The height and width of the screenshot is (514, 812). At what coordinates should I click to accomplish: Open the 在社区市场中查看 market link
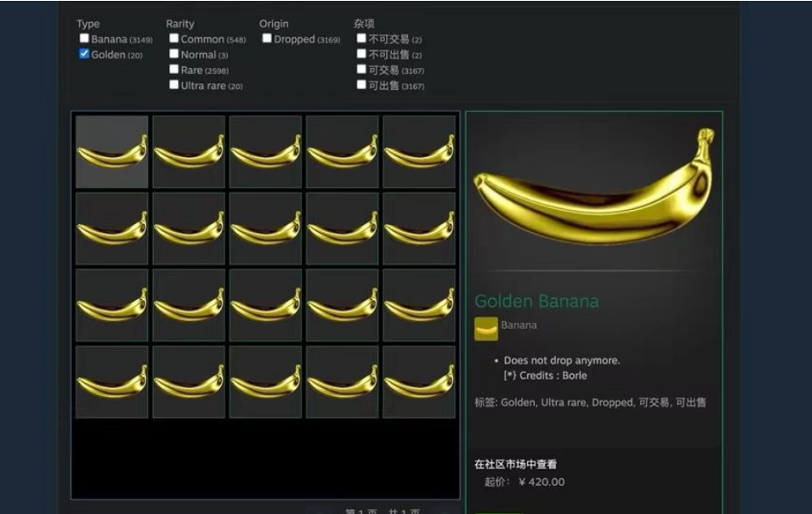pyautogui.click(x=515, y=465)
